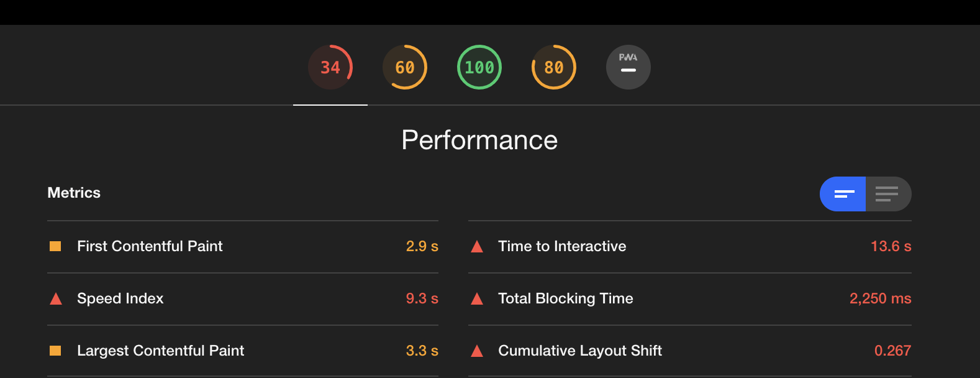This screenshot has width=980, height=378.
Task: Click the Speed Index metric label
Action: tap(120, 298)
